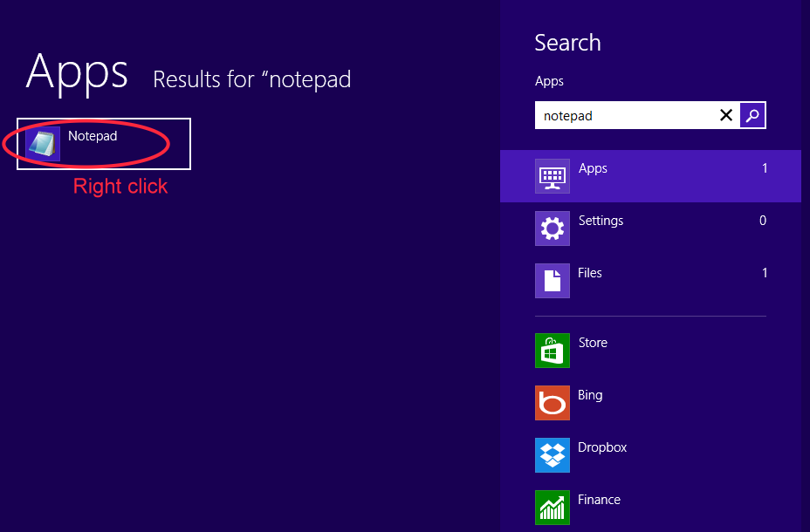Click inside the notepad search field
810x532 pixels.
point(628,115)
